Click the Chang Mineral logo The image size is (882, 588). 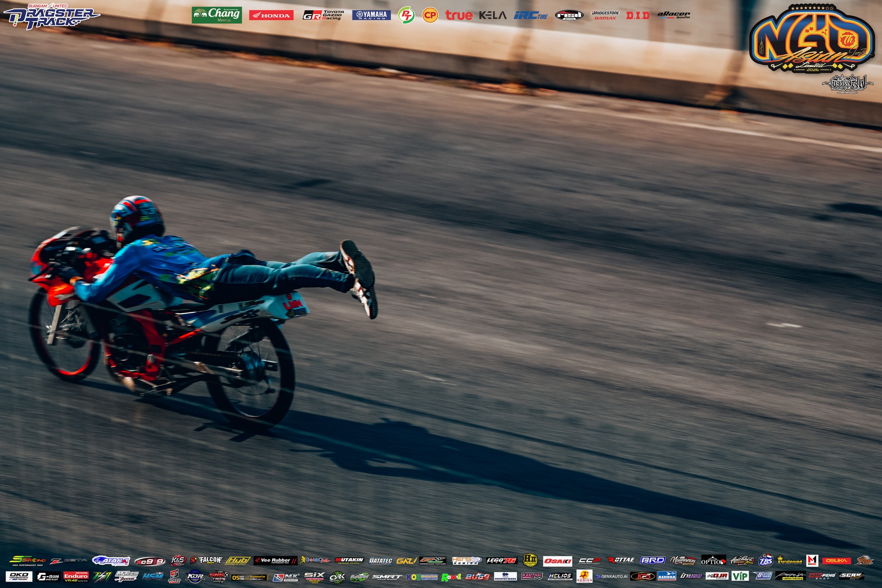pyautogui.click(x=217, y=15)
